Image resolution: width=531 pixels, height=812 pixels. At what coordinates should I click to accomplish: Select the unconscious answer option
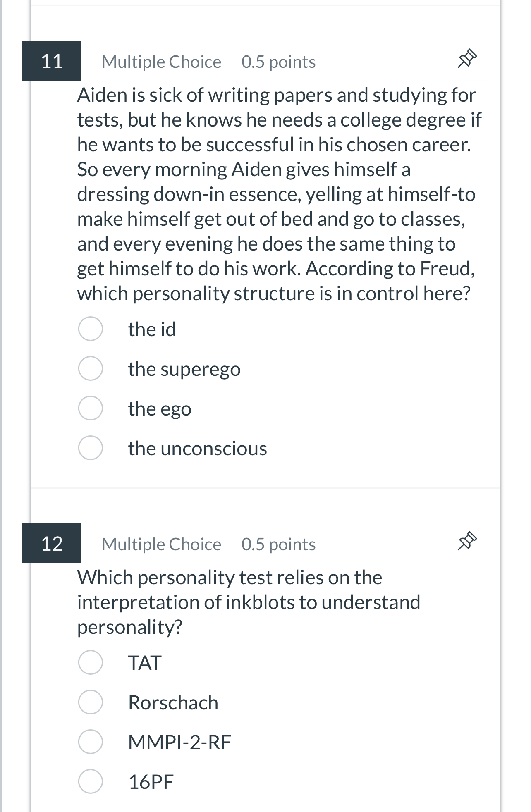(197, 449)
